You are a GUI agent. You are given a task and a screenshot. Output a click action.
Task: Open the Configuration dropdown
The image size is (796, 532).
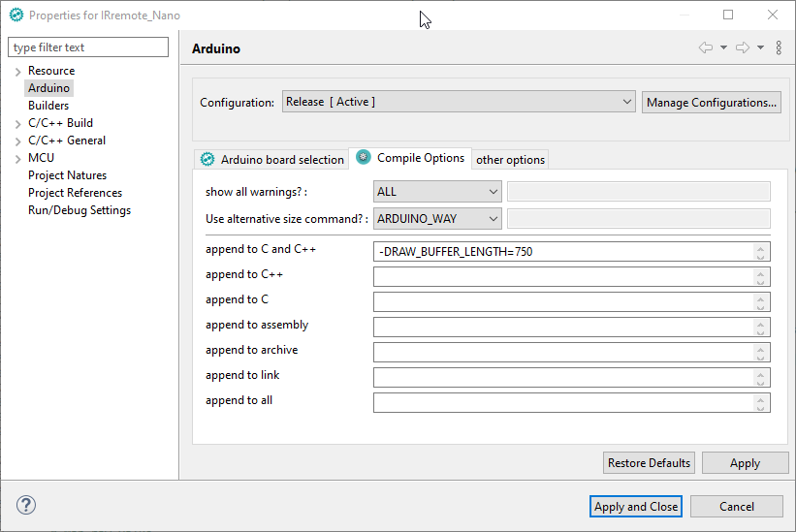459,102
